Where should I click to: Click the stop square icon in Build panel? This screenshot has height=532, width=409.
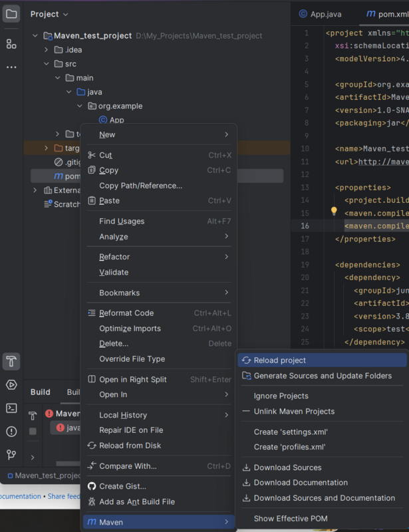point(33,431)
